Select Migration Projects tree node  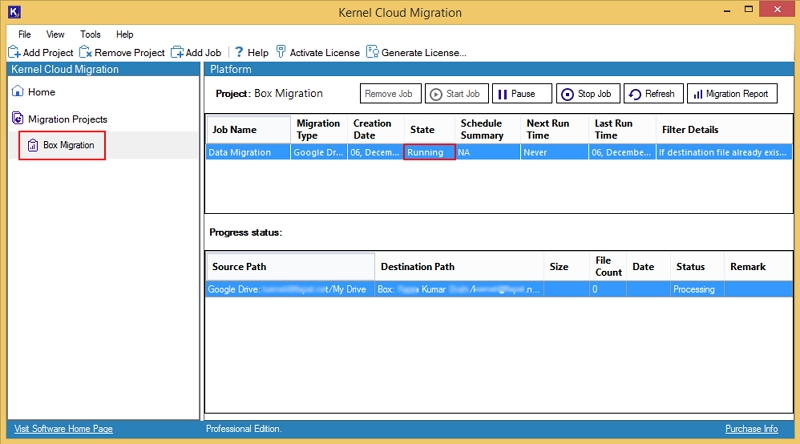click(x=68, y=119)
